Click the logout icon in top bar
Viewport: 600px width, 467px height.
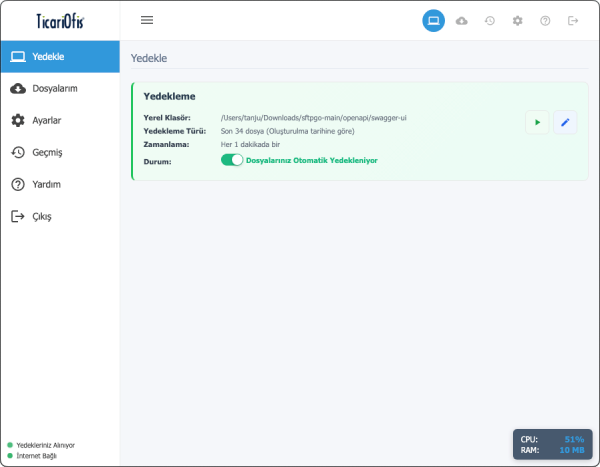(x=573, y=20)
